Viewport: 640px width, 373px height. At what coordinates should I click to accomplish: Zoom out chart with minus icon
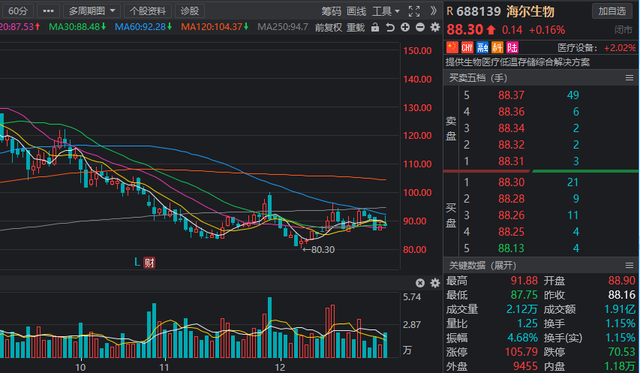point(420,27)
